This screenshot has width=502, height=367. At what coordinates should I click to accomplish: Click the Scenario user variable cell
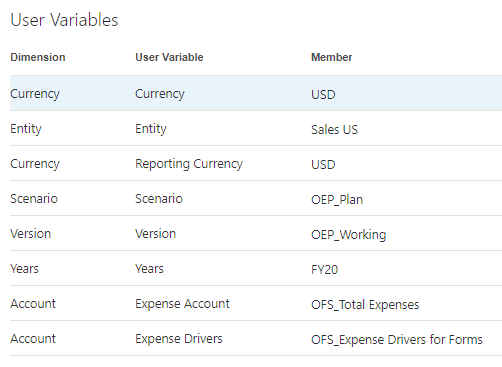tap(159, 199)
